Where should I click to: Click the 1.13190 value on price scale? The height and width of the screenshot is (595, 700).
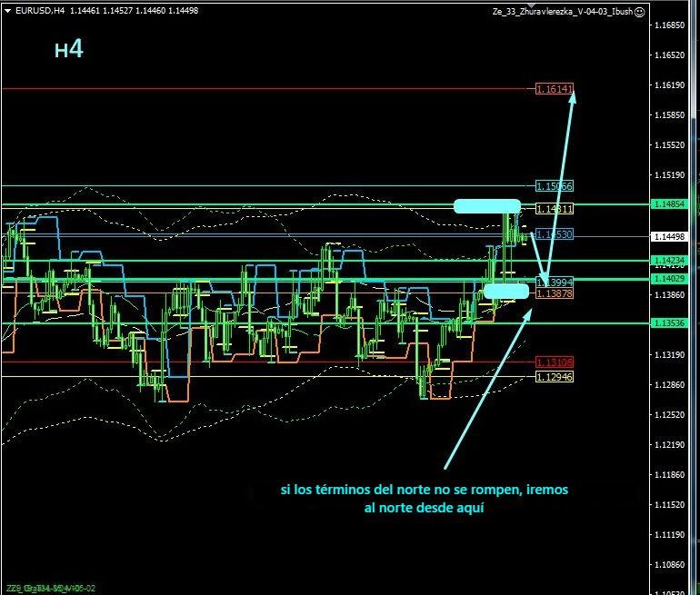point(669,355)
